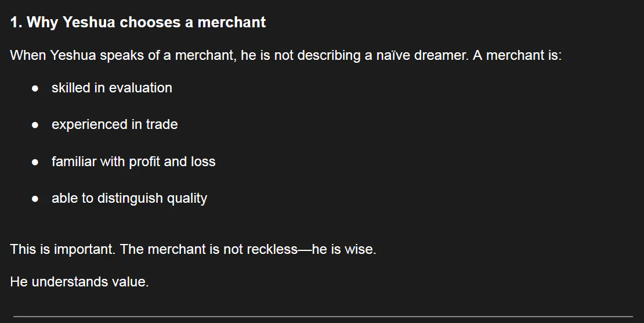Click the bullet dot before "able to distinguish"
The height and width of the screenshot is (323, 644).
click(35, 199)
